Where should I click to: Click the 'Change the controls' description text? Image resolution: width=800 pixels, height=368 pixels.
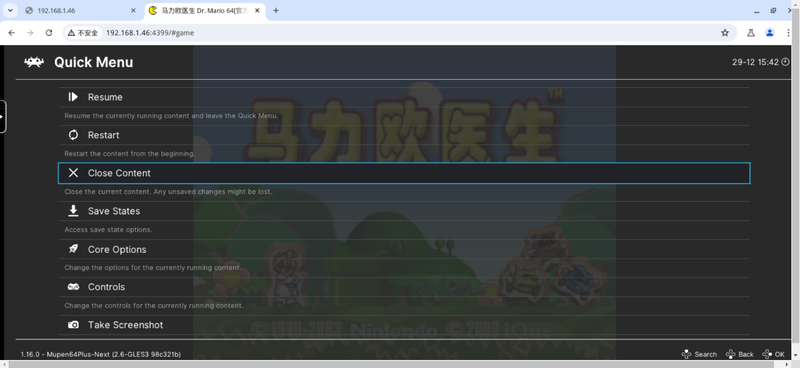point(154,306)
